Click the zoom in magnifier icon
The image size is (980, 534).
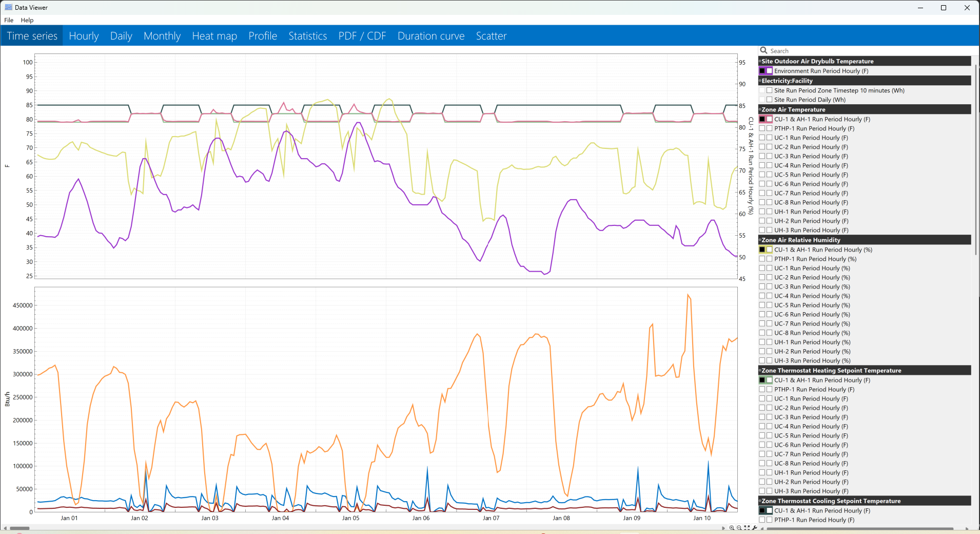[x=732, y=528]
